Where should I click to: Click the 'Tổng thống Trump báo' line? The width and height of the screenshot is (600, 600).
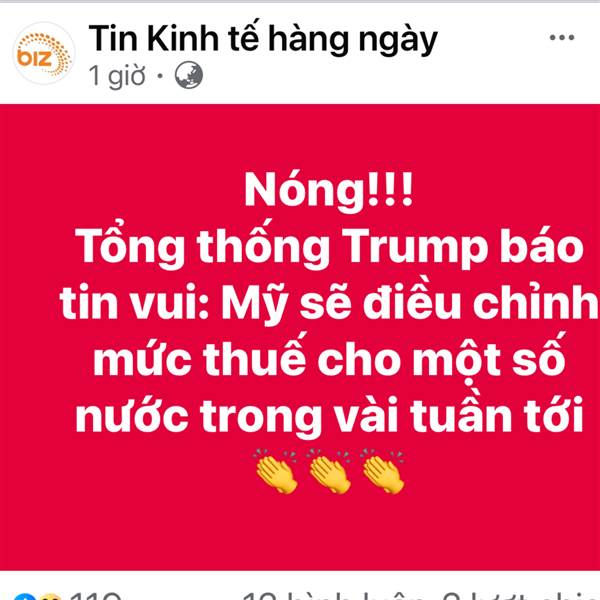pyautogui.click(x=329, y=246)
